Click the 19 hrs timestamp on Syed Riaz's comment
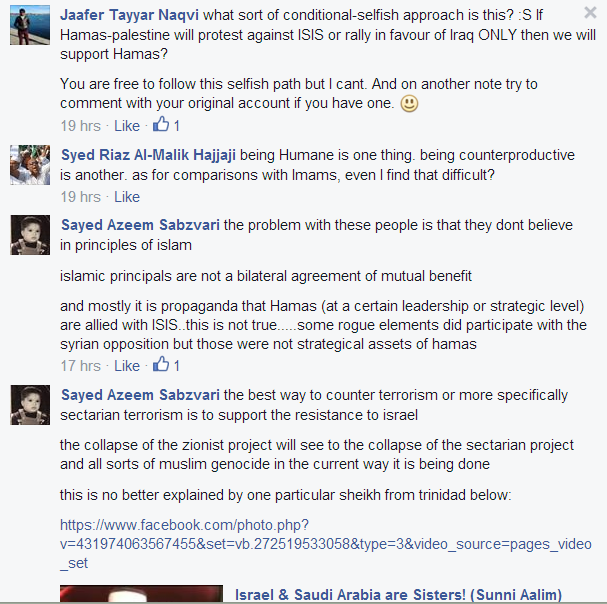The height and width of the screenshot is (604, 607). pyautogui.click(x=81, y=197)
